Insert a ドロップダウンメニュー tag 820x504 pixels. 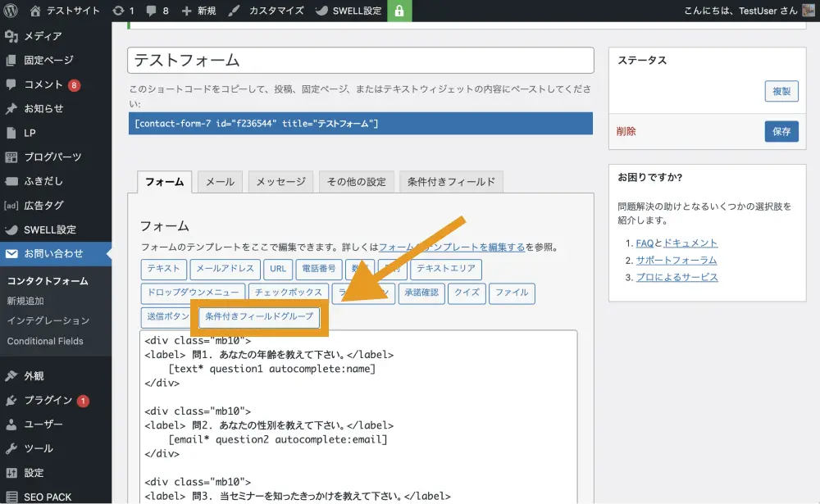[x=193, y=293]
